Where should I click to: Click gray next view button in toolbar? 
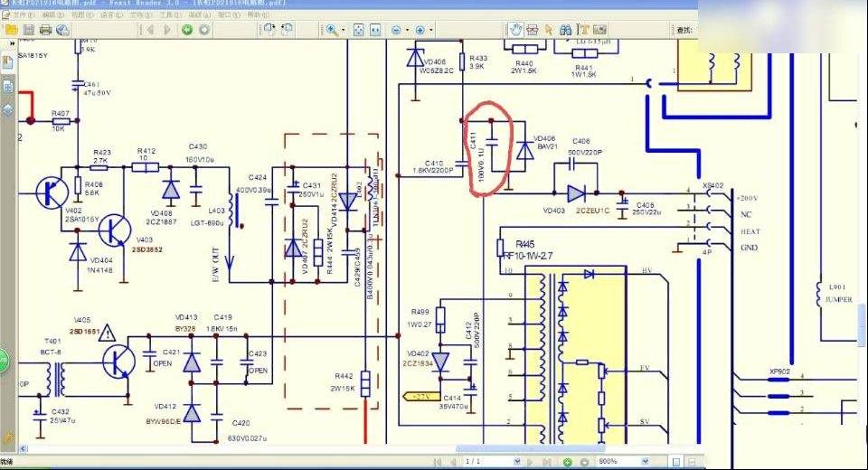coord(204,30)
